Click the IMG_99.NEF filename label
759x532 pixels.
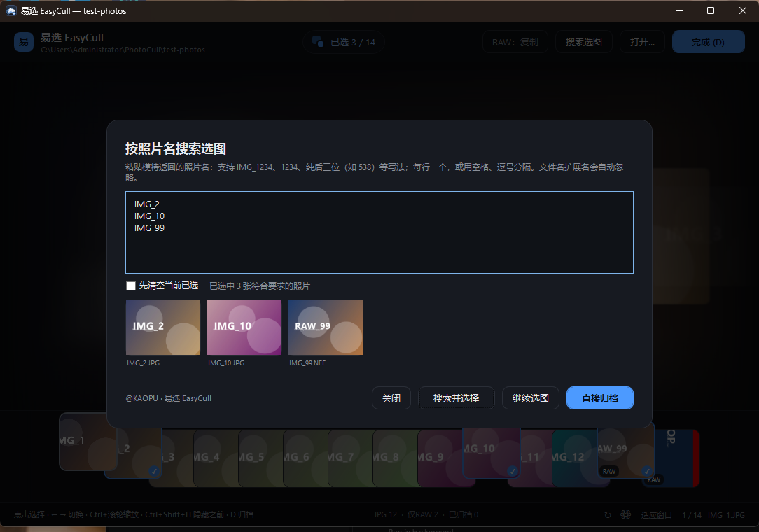307,363
